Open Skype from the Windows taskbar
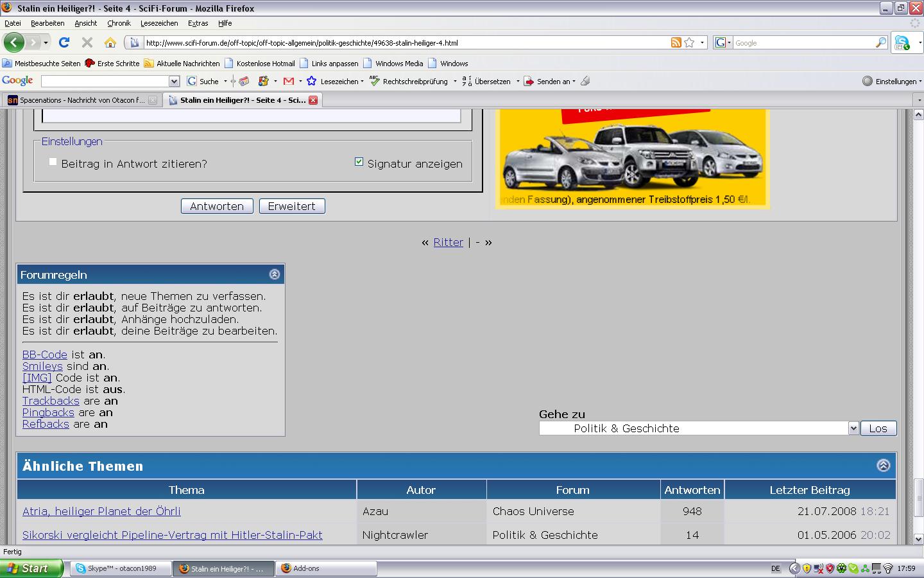The height and width of the screenshot is (578, 924). pyautogui.click(x=121, y=568)
